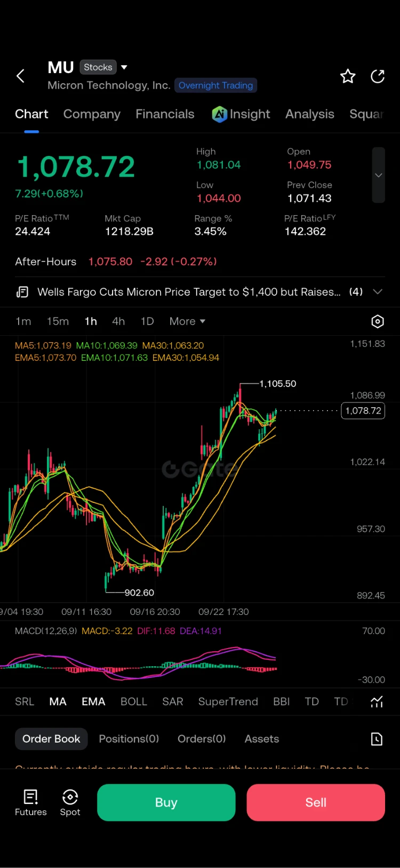Select the 1m timeframe

23,321
